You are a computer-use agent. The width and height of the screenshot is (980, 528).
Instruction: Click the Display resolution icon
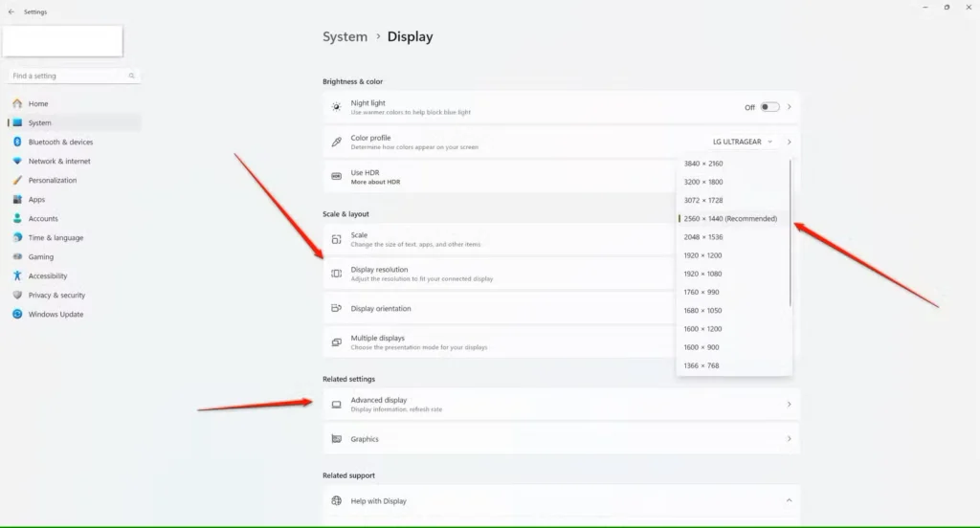[x=336, y=274]
